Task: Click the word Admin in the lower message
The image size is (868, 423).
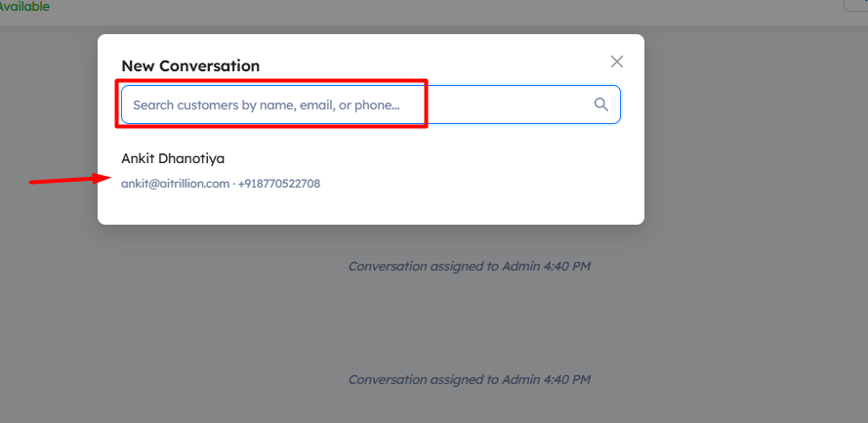Action: [x=519, y=379]
